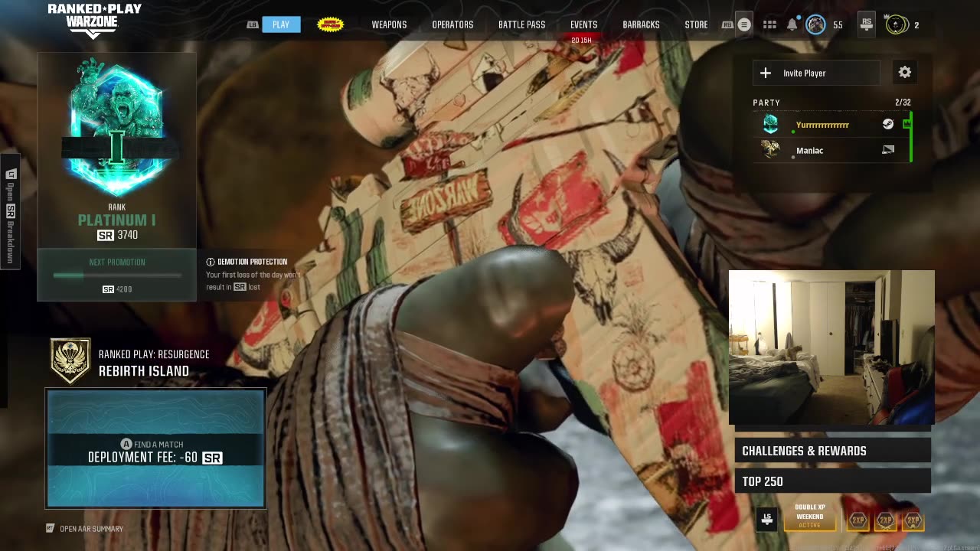Click the Ranked Play Resurgence shield emblem
The width and height of the screenshot is (980, 551).
click(70, 361)
